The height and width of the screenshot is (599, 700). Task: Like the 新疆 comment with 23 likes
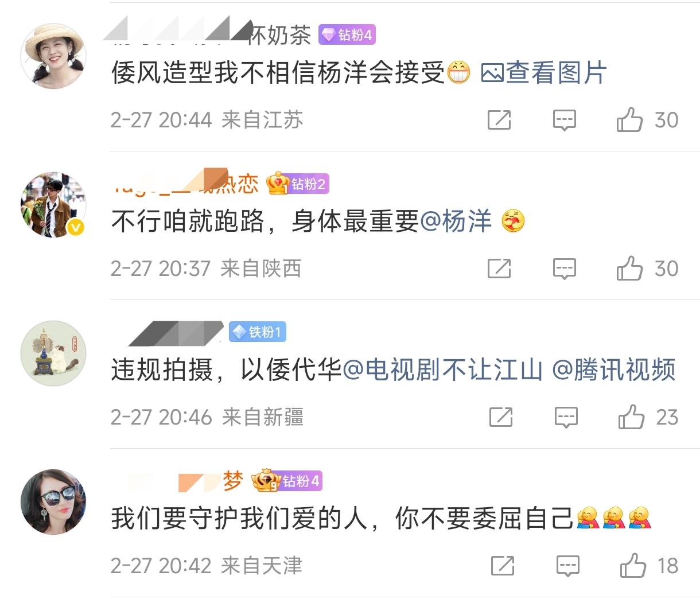[x=631, y=417]
